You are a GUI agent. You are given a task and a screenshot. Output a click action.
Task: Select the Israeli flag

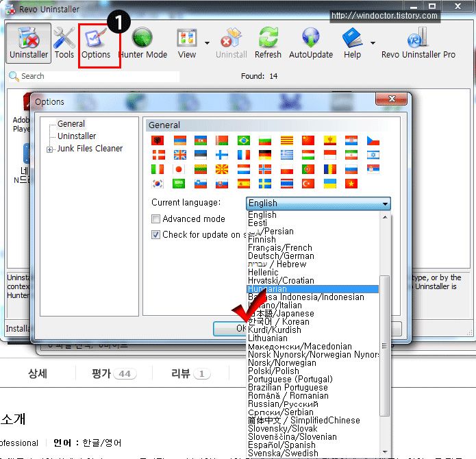pos(373,155)
